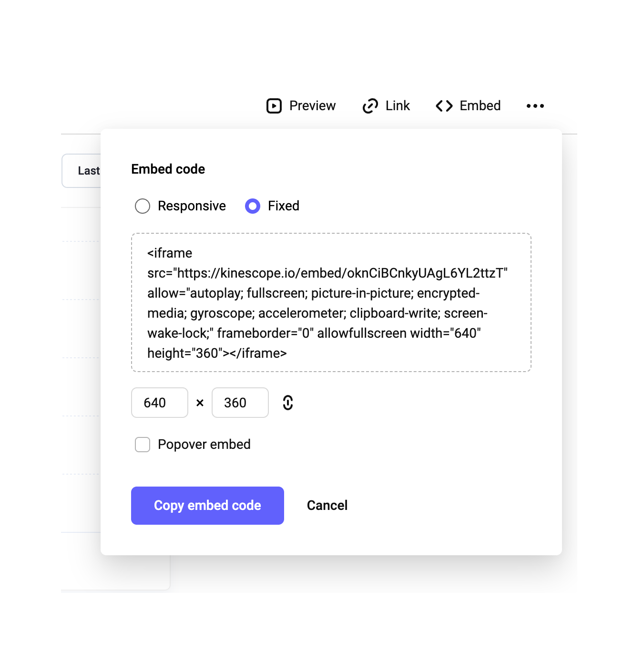The image size is (644, 654).
Task: Select the Responsive radio button
Action: pyautogui.click(x=143, y=206)
